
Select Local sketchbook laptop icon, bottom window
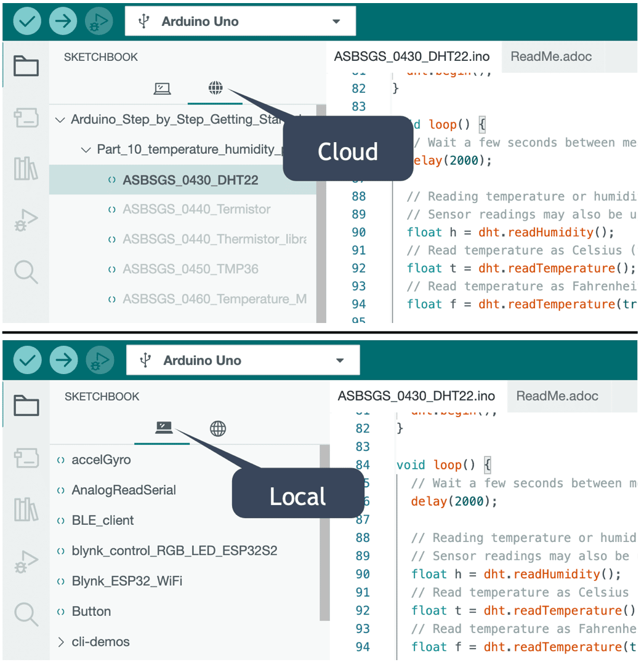click(164, 428)
